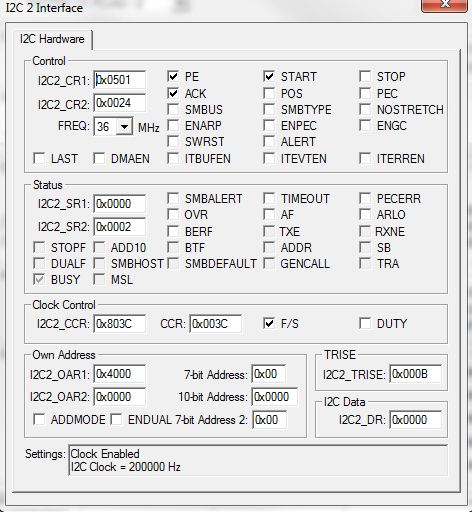Toggle the TIMEOUT status flag
This screenshot has width=472, height=512.
click(269, 198)
